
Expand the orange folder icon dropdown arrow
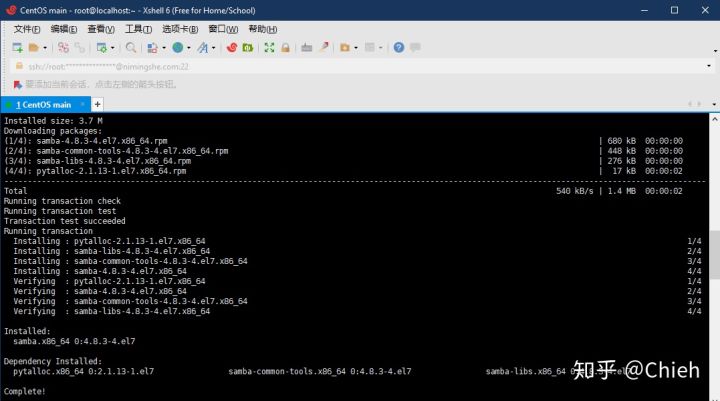356,48
